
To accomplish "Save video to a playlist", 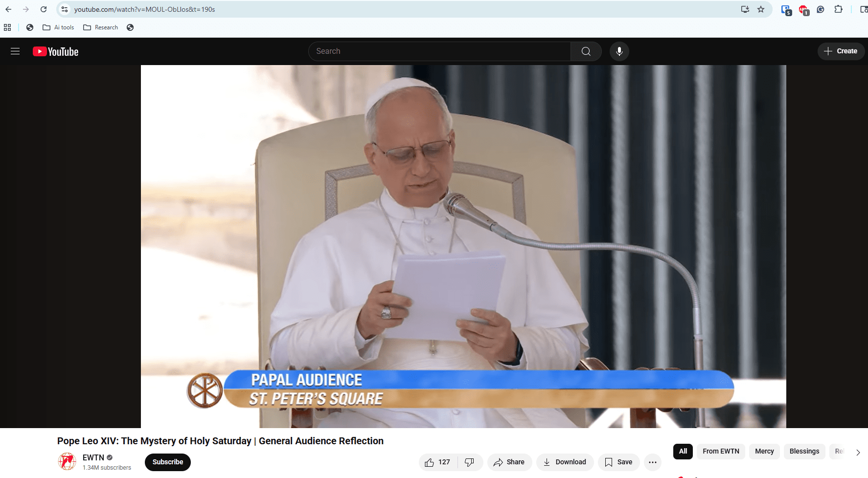I will [618, 462].
